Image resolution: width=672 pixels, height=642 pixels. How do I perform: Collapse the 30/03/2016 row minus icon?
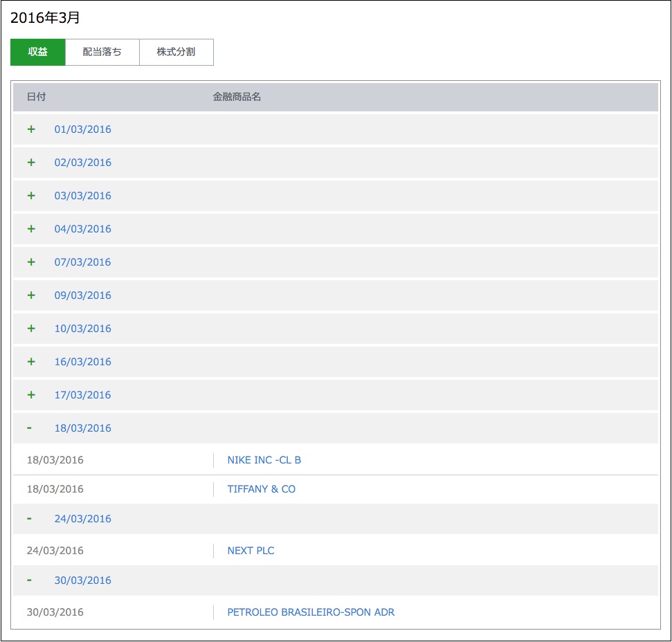tap(29, 580)
